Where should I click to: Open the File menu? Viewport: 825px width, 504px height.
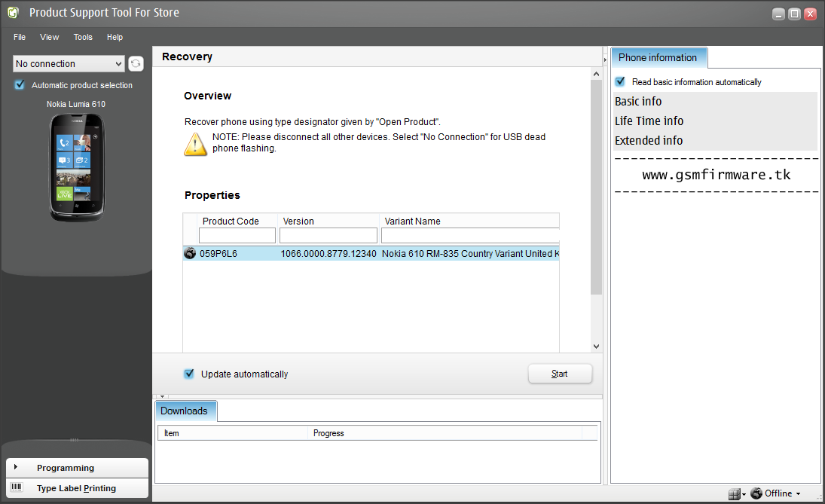click(x=20, y=37)
